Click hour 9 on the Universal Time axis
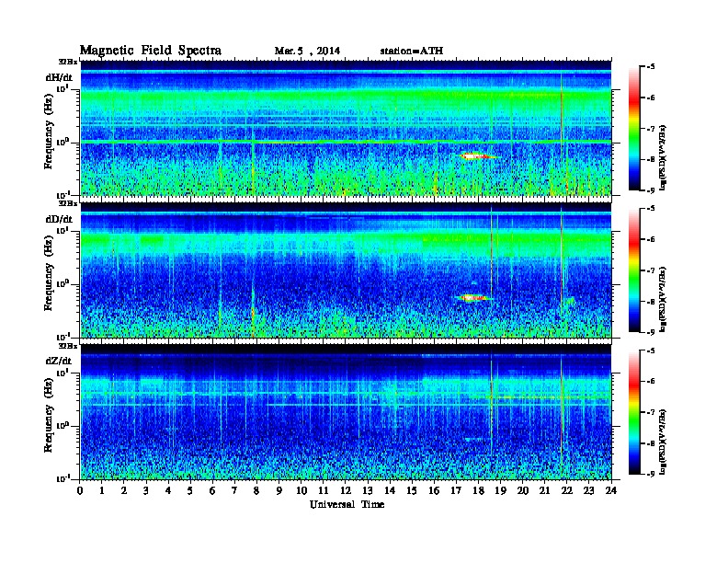 coord(279,490)
